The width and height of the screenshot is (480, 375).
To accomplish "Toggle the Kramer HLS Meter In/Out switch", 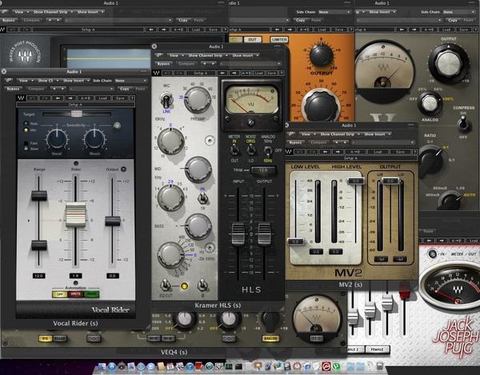I will coord(235,151).
